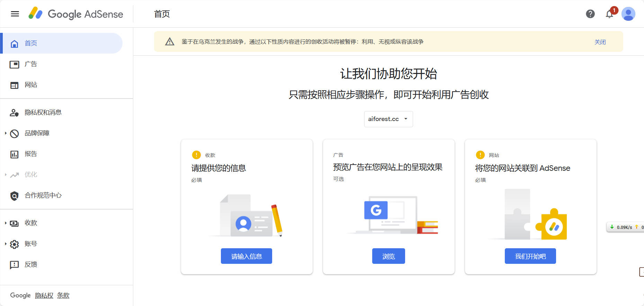Open the 隐私权 footer link
Screen dimensions: 644x306
coord(44,296)
